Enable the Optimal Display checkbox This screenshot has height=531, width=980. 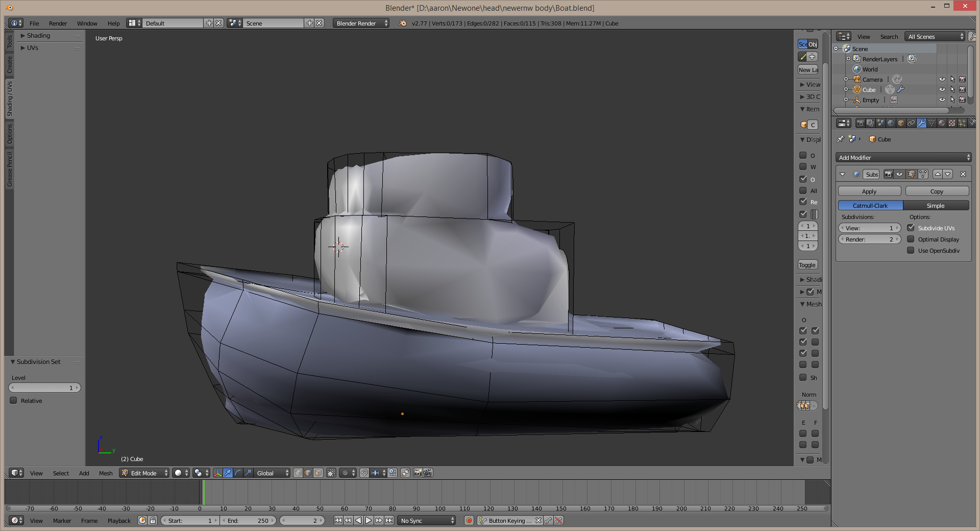pos(911,239)
